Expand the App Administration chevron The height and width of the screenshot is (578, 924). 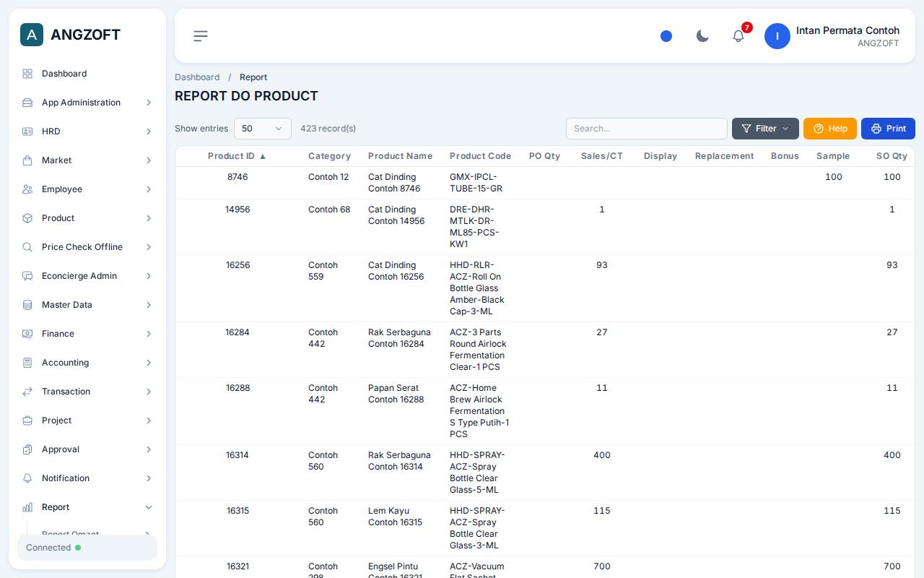pyautogui.click(x=149, y=103)
